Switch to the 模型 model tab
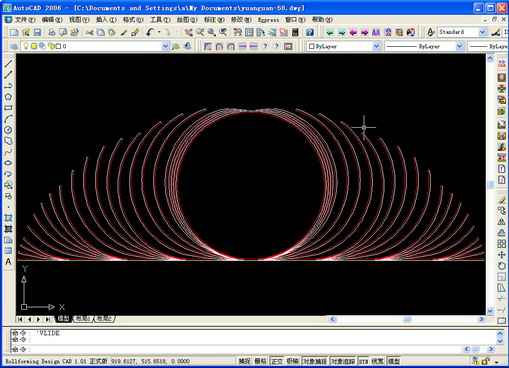Image resolution: width=509 pixels, height=368 pixels. click(63, 319)
